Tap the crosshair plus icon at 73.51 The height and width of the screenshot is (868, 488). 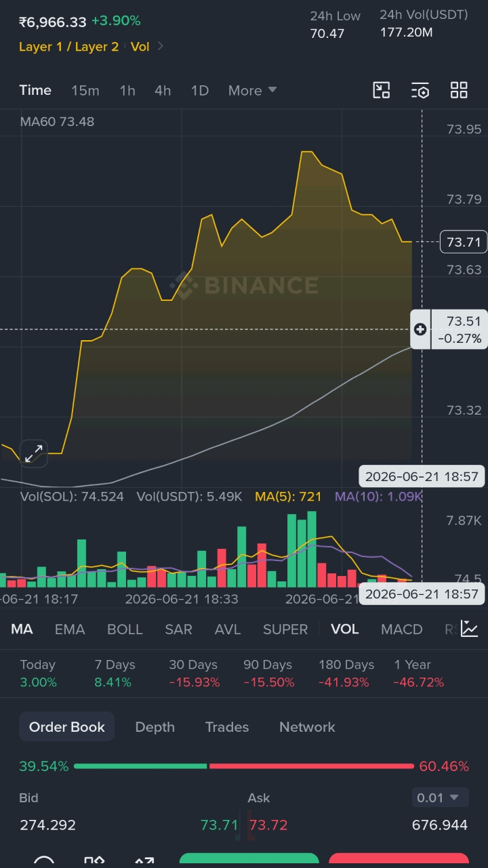point(420,329)
